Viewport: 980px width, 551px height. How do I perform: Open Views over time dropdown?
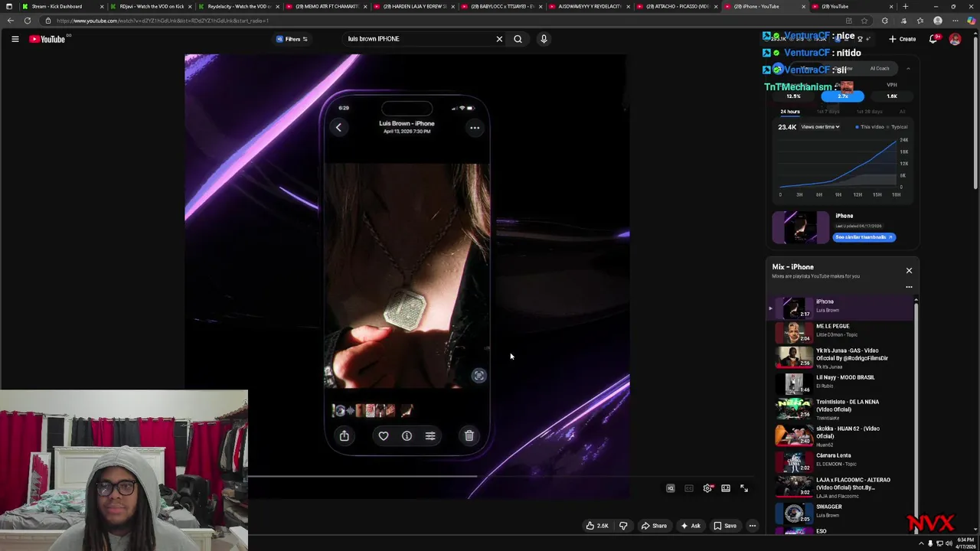pyautogui.click(x=820, y=127)
